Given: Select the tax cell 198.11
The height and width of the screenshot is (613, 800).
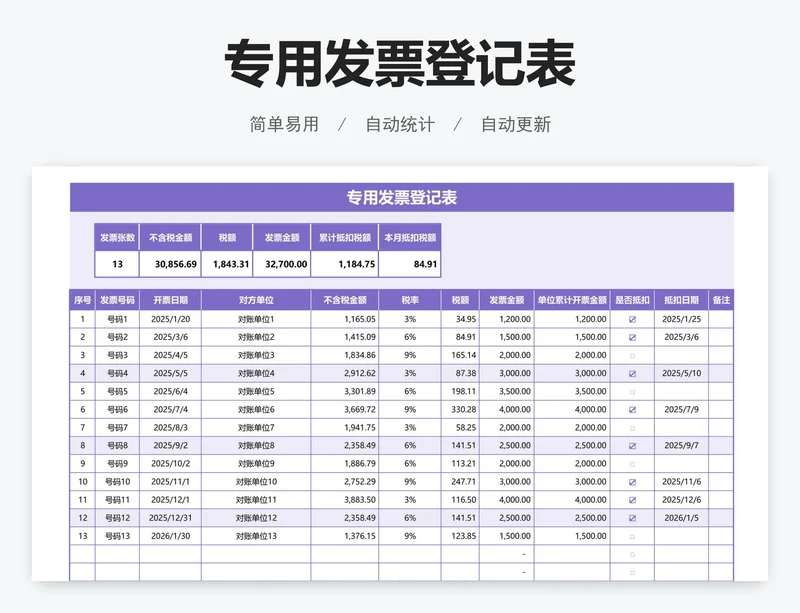Looking at the screenshot, I should pos(460,391).
